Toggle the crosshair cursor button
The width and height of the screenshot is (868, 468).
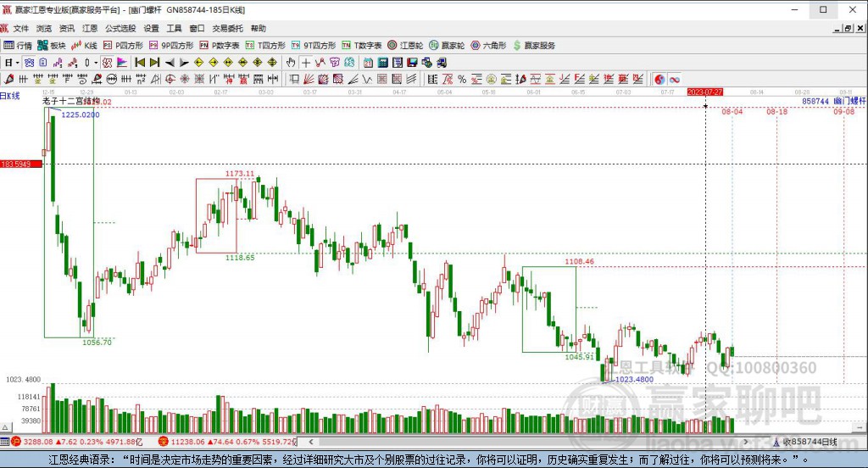pos(305,63)
